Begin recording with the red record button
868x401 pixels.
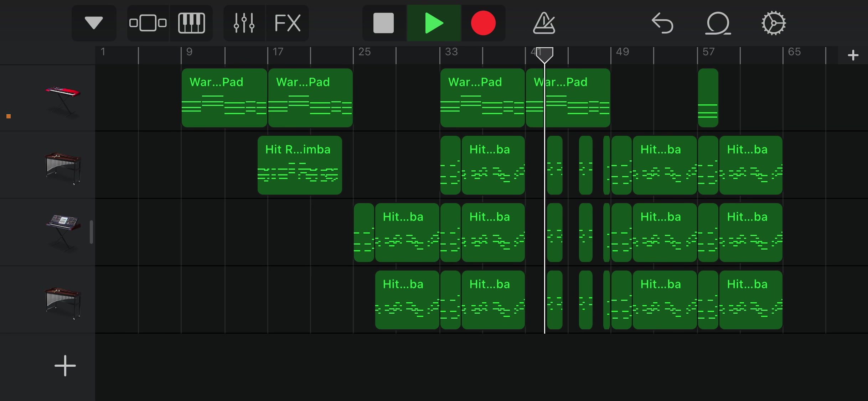pyautogui.click(x=483, y=23)
